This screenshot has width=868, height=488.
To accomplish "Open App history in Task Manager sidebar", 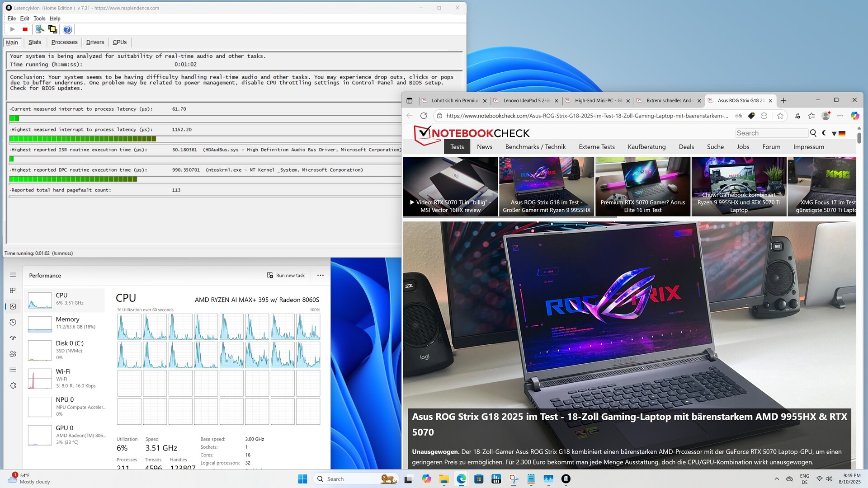I will [13, 322].
